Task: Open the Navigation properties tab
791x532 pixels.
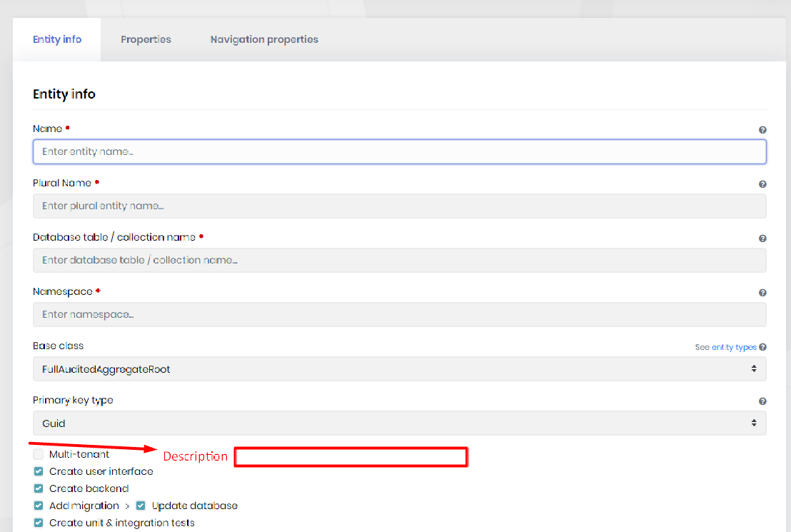Action: pos(264,39)
